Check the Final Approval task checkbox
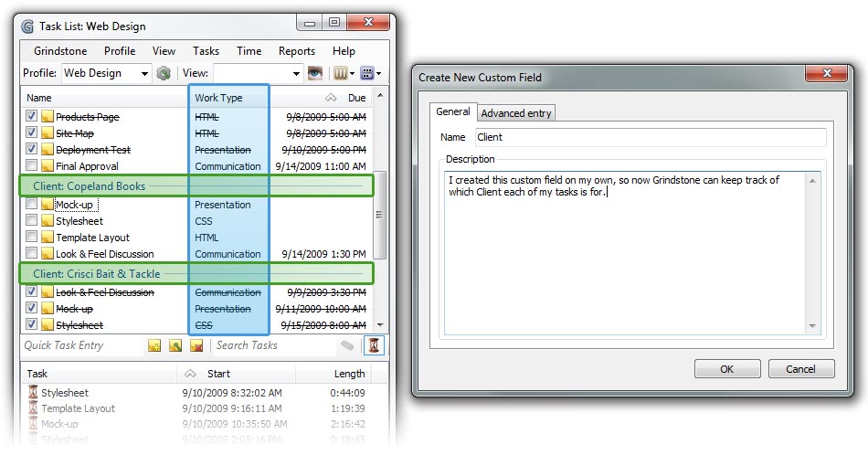This screenshot has height=455, width=868. pyautogui.click(x=32, y=166)
